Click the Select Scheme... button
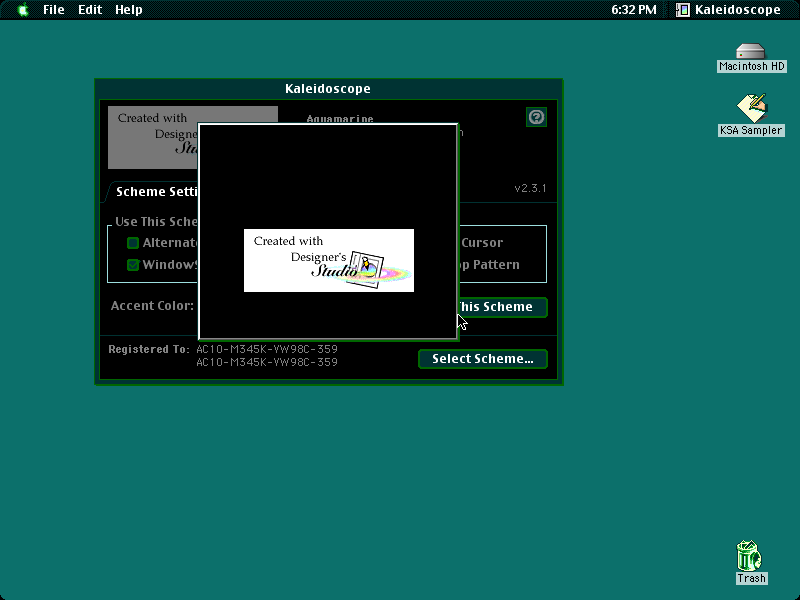Viewport: 800px width, 600px height. (x=483, y=359)
